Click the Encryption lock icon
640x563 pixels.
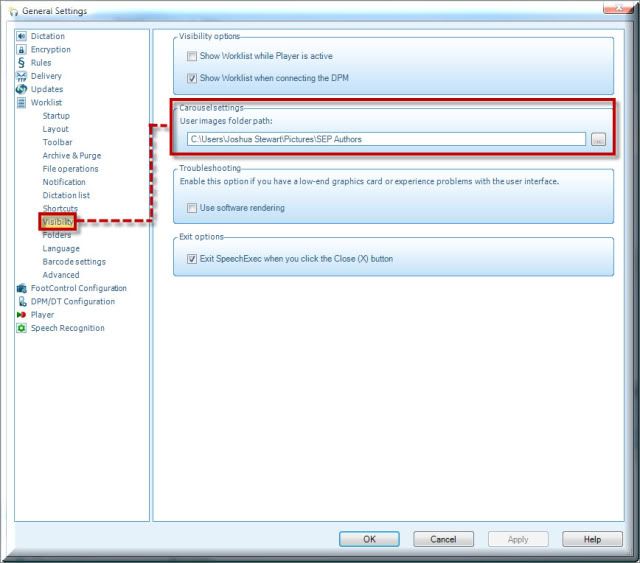(21, 49)
